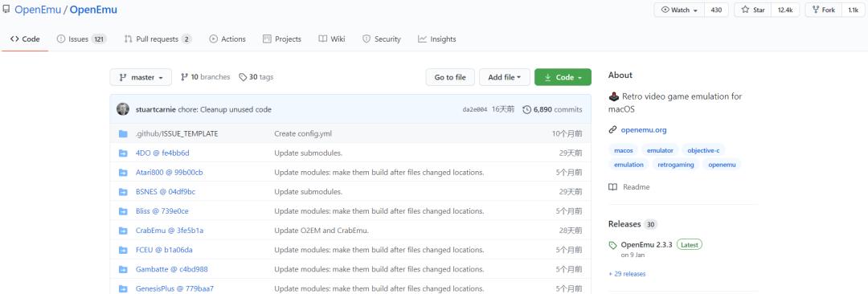Click the link icon next to openemu.org
This screenshot has height=294, width=868.
click(612, 130)
